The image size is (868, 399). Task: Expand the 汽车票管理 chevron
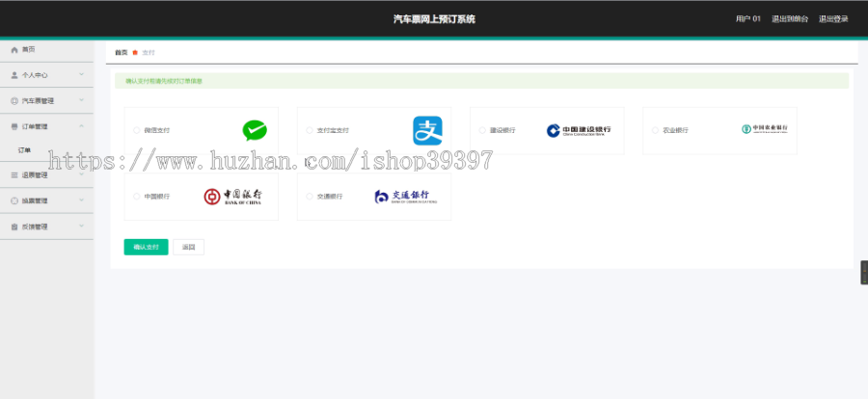pyautogui.click(x=81, y=100)
